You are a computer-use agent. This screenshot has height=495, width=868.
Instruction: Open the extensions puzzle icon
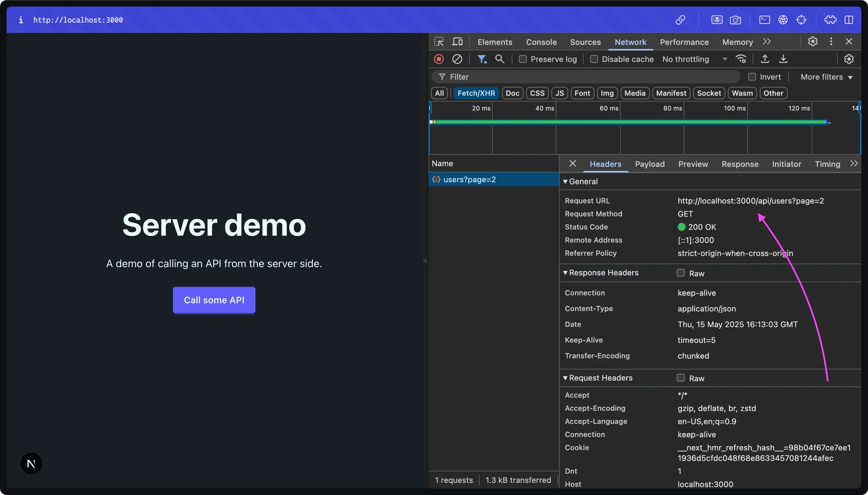(831, 20)
